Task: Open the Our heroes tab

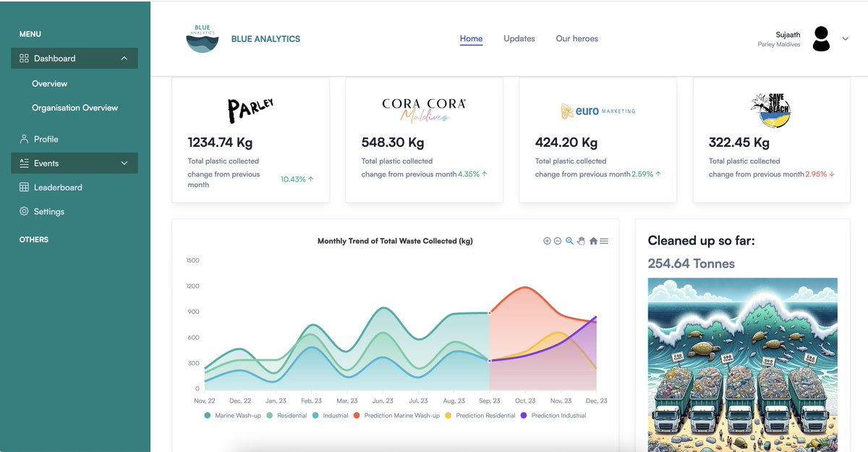Action: click(576, 39)
